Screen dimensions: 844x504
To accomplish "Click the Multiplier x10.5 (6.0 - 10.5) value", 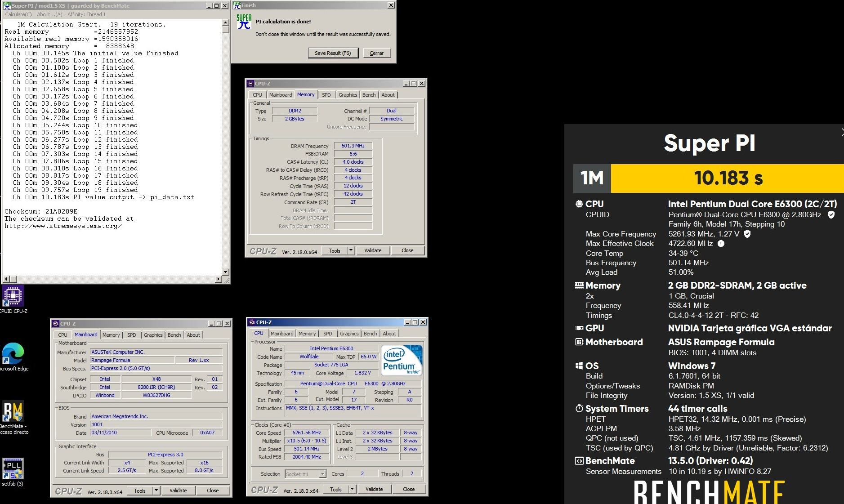I will 307,441.
